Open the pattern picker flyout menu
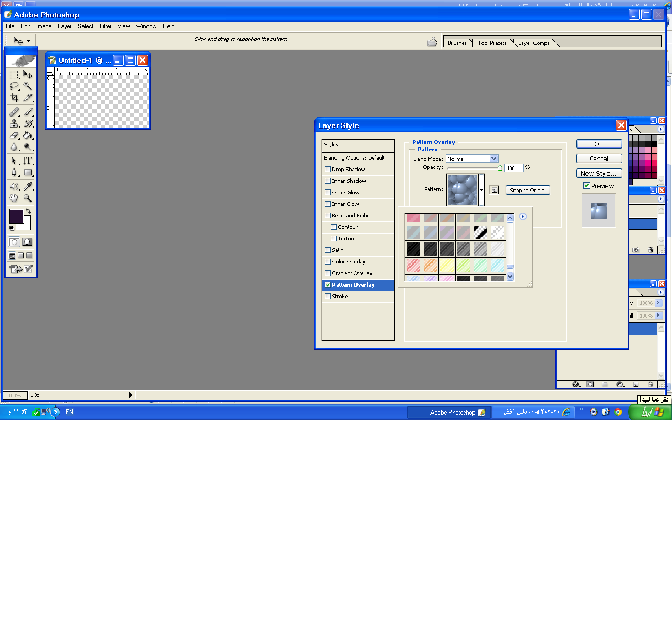Image resolution: width=672 pixels, height=644 pixels. [x=523, y=217]
